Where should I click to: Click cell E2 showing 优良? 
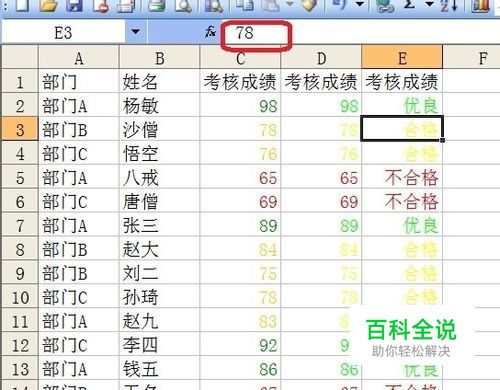pos(402,106)
